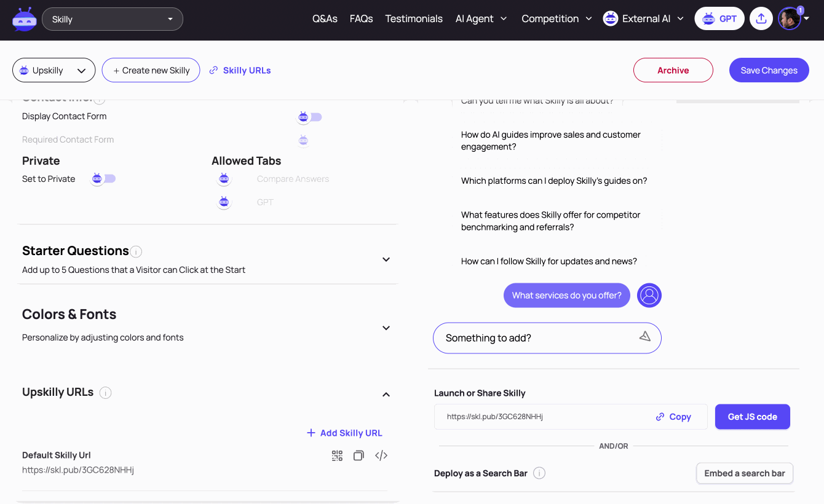The height and width of the screenshot is (504, 824).
Task: Click the External AI robot icon
Action: tap(610, 19)
